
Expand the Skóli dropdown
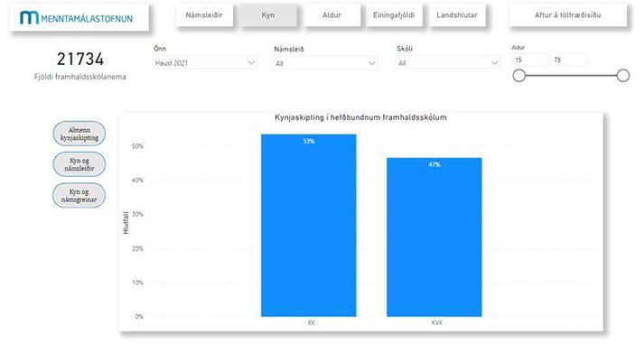tap(448, 63)
